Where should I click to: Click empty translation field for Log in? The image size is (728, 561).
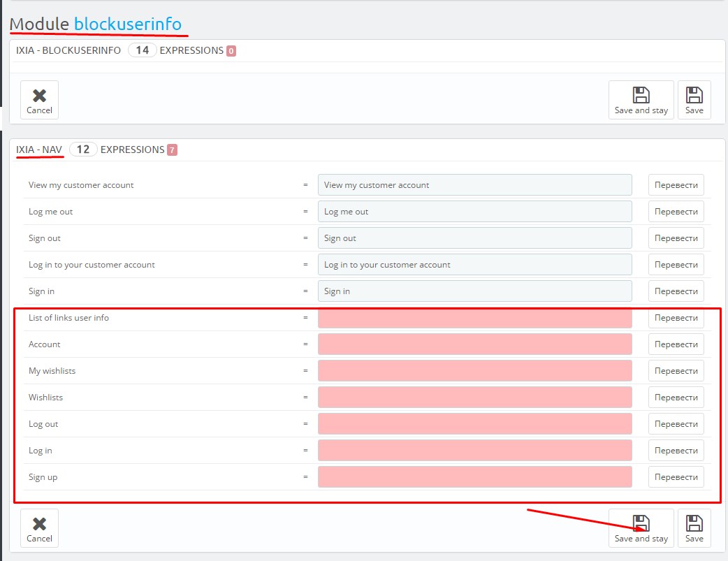tap(474, 450)
